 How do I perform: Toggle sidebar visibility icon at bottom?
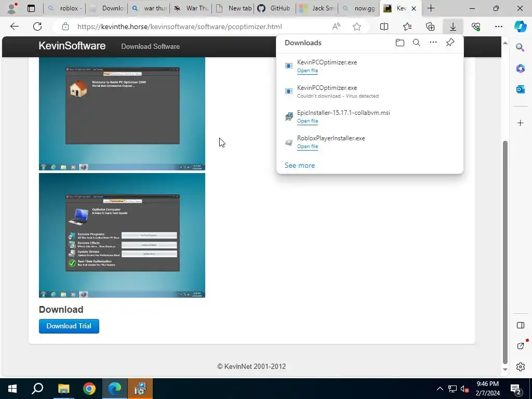pyautogui.click(x=520, y=325)
